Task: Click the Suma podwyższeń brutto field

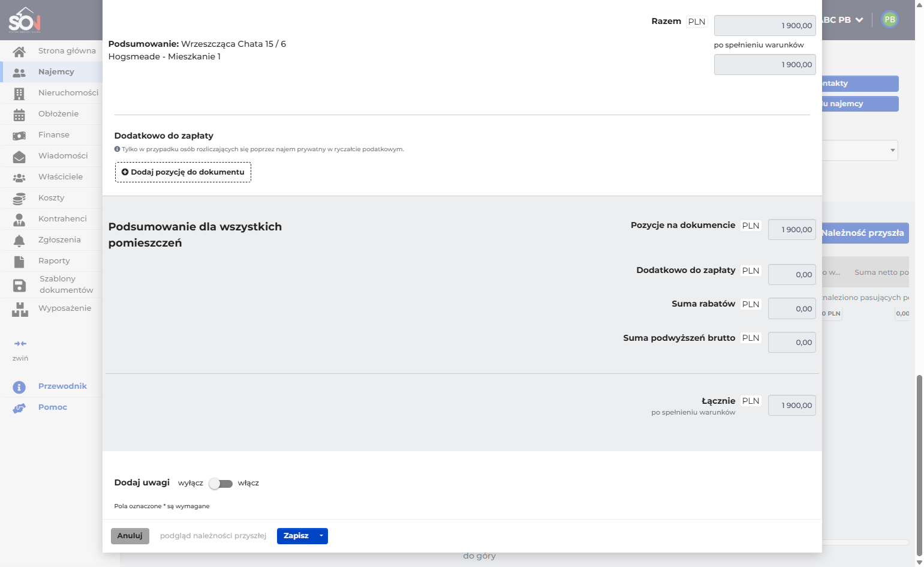Action: pyautogui.click(x=791, y=343)
